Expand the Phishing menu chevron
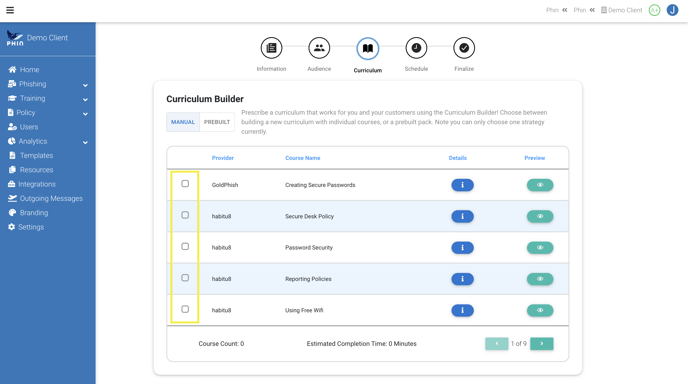 (85, 85)
